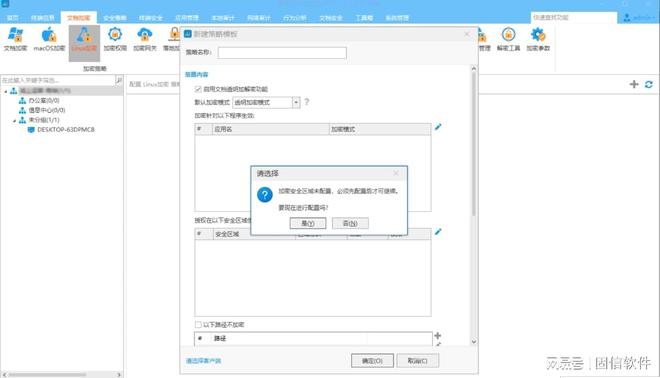Collapse the root organization tree node
660x378 pixels.
6,91
